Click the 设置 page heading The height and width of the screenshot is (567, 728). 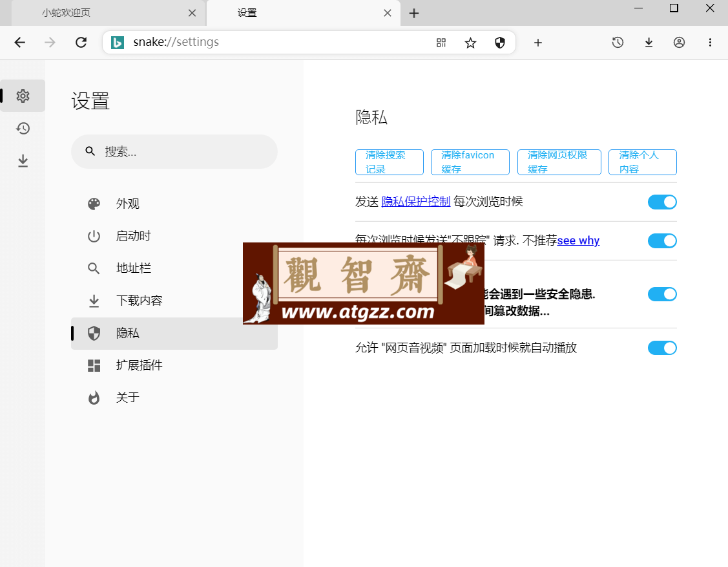click(90, 101)
